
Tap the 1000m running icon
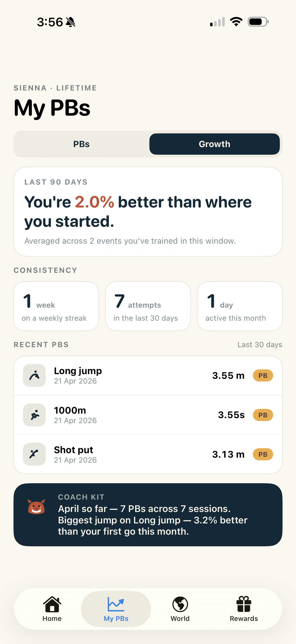pos(34,415)
